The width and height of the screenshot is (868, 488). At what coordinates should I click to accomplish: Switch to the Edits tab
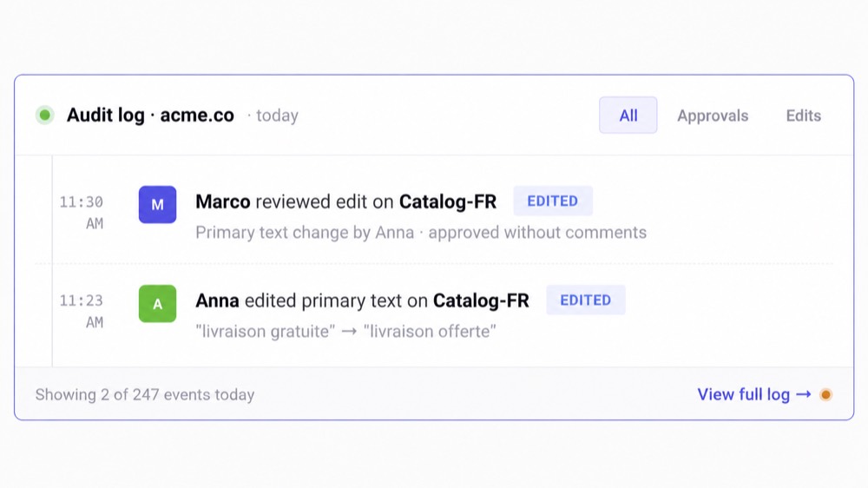[803, 115]
